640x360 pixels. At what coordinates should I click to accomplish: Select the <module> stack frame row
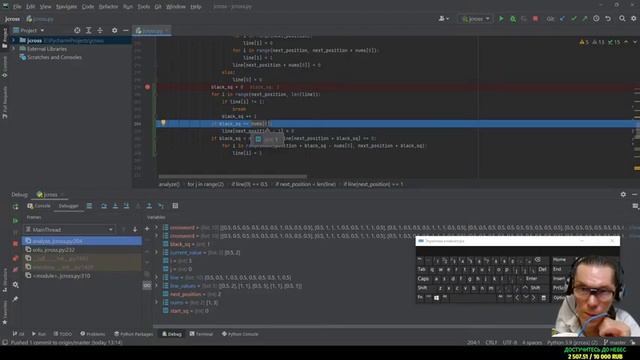pos(82,276)
